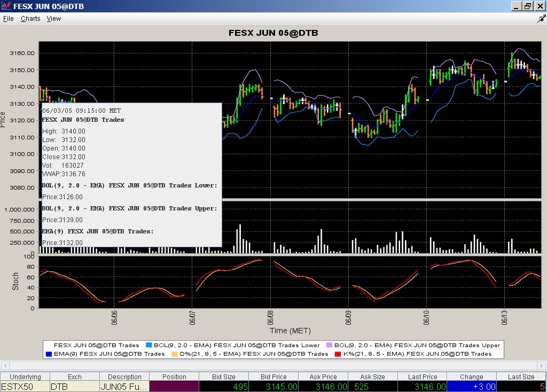The width and height of the screenshot is (547, 392).
Task: Click the horizontal scrollbar's right arrow
Action: (541, 365)
